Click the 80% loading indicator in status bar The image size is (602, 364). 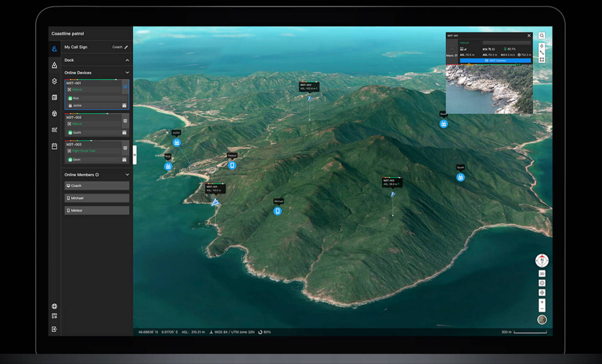(x=265, y=332)
